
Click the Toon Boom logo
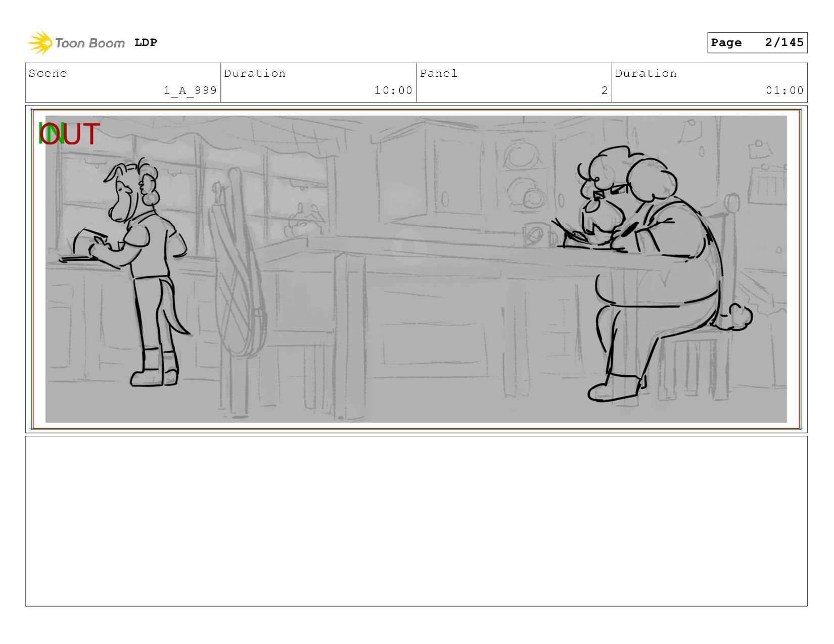pyautogui.click(x=76, y=43)
